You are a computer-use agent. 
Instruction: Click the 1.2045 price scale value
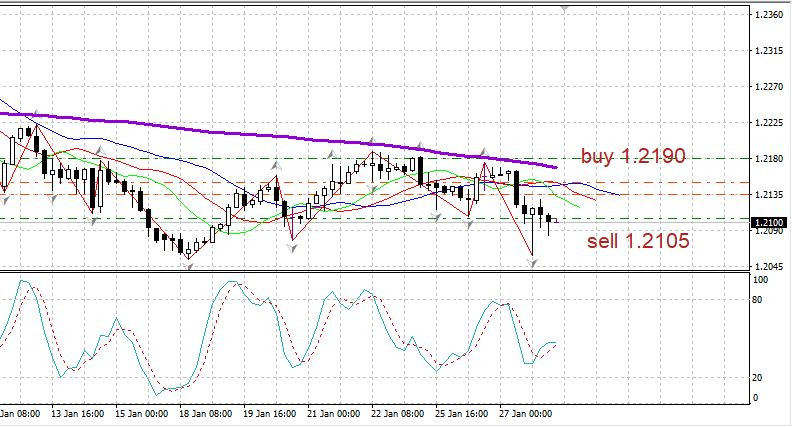pos(769,266)
